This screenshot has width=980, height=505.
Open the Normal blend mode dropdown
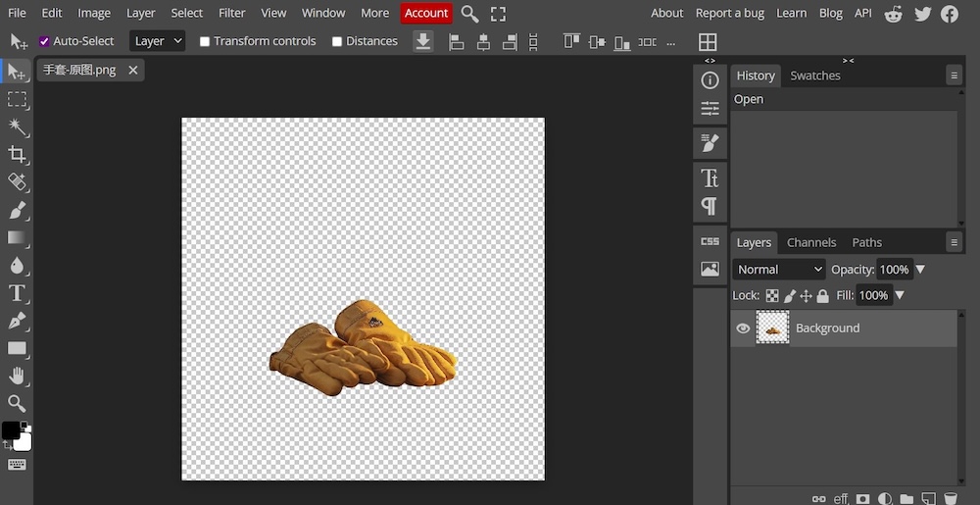[x=780, y=270]
